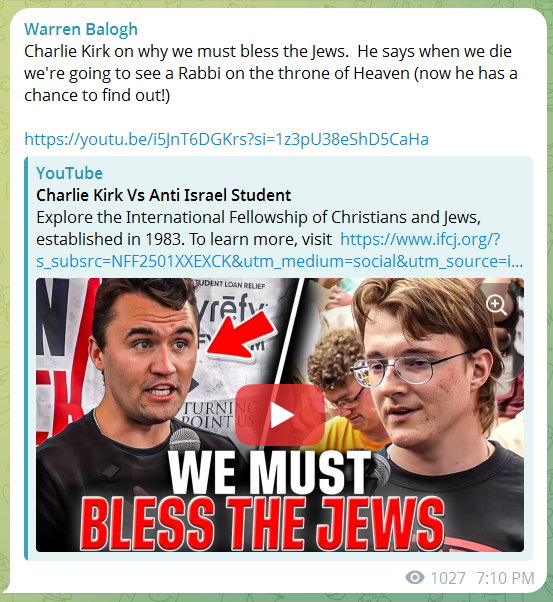
Task: Click the YouTube site label
Action: (x=70, y=173)
